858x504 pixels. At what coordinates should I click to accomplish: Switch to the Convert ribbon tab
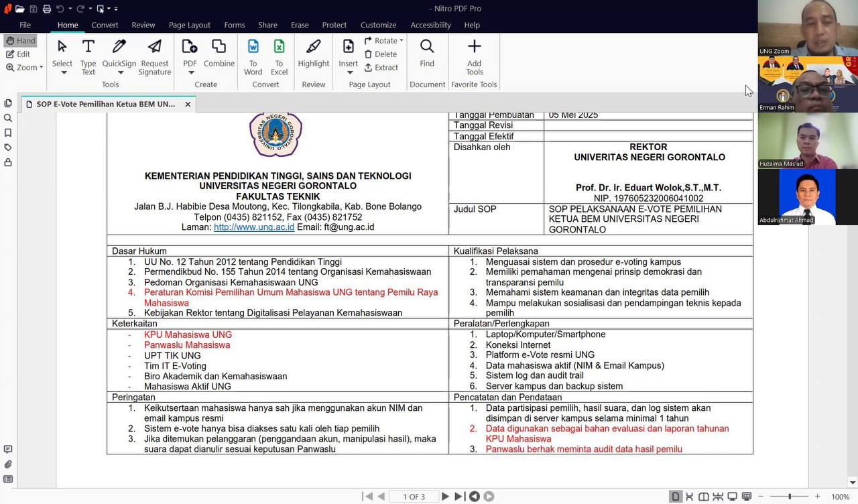point(105,25)
